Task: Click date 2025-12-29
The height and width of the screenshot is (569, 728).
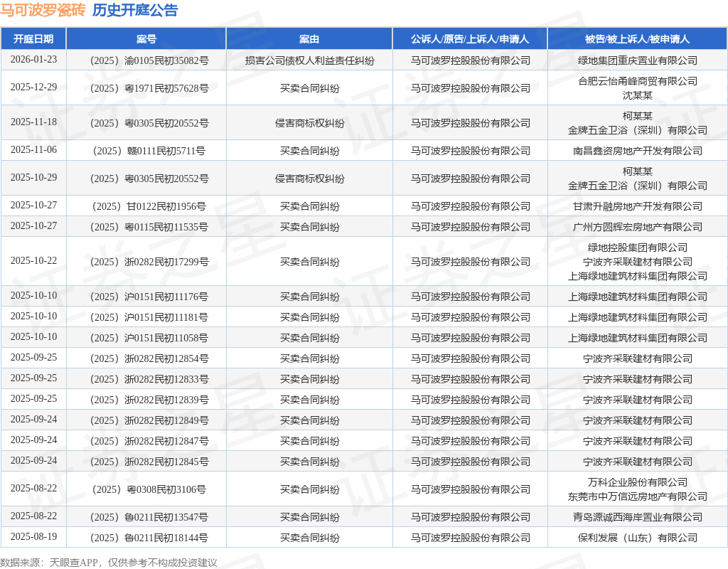Action: coord(33,87)
